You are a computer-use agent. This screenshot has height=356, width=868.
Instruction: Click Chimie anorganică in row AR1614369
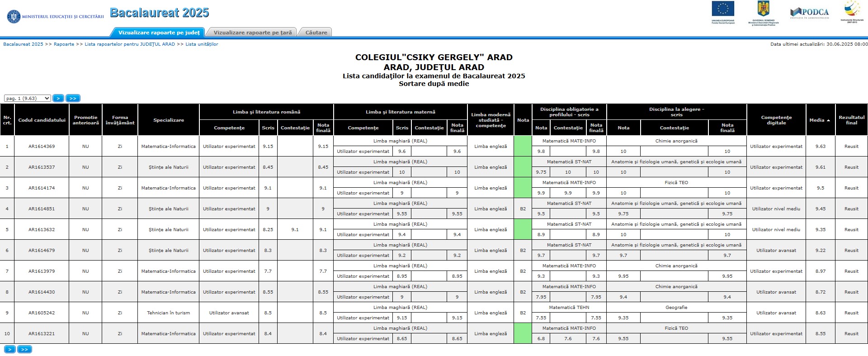[676, 141]
